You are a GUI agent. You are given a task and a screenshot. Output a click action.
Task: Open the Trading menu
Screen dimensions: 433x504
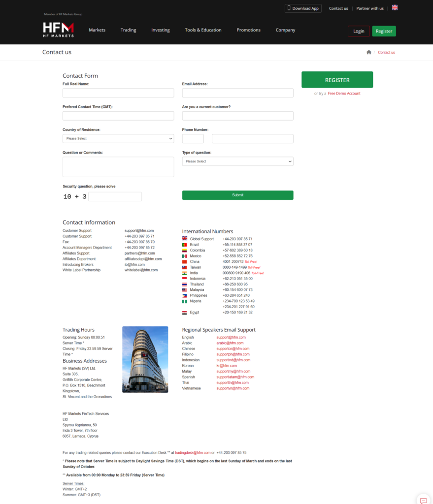point(129,30)
